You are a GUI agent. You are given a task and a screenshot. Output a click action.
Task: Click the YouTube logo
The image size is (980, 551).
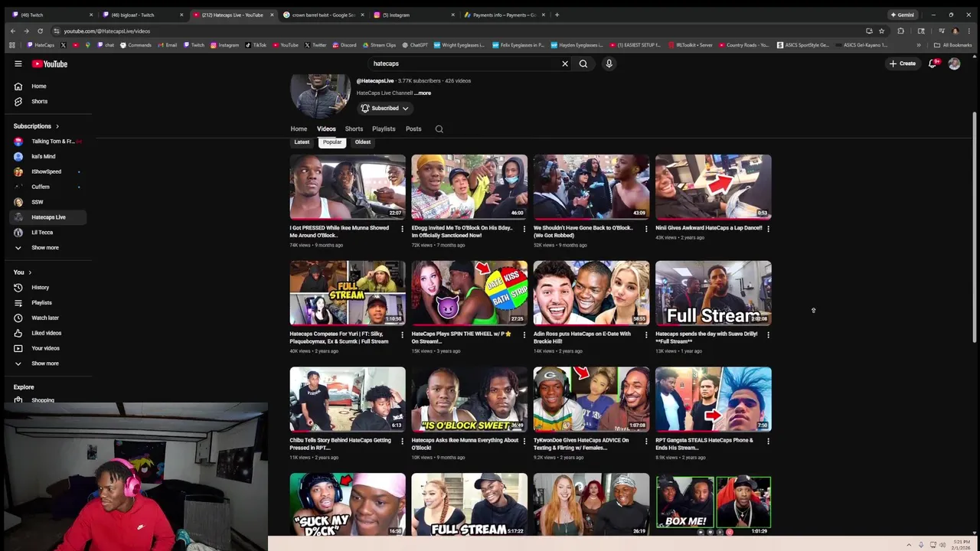pos(50,64)
